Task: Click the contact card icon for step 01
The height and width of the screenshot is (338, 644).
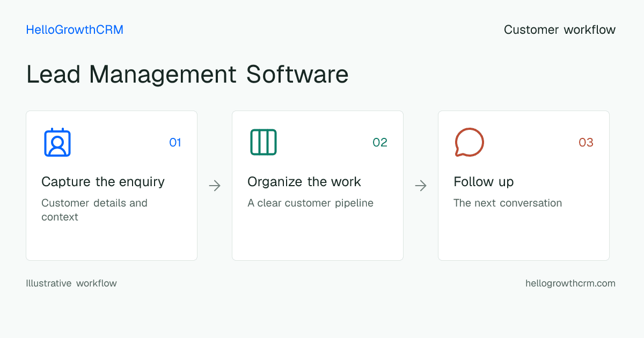Action: tap(57, 142)
